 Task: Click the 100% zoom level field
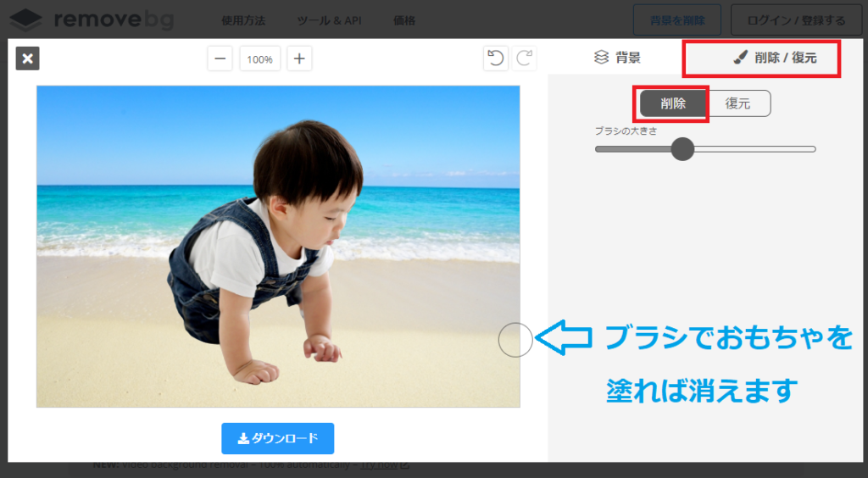[259, 59]
